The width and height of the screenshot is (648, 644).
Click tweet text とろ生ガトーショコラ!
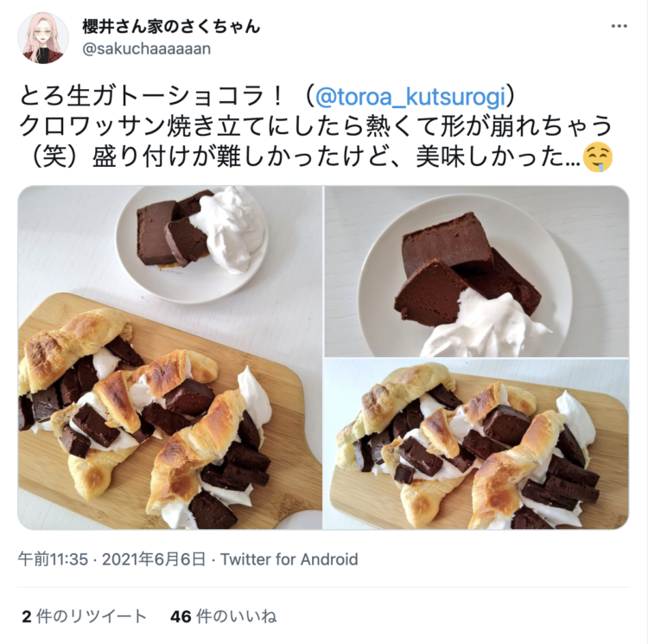[x=152, y=96]
